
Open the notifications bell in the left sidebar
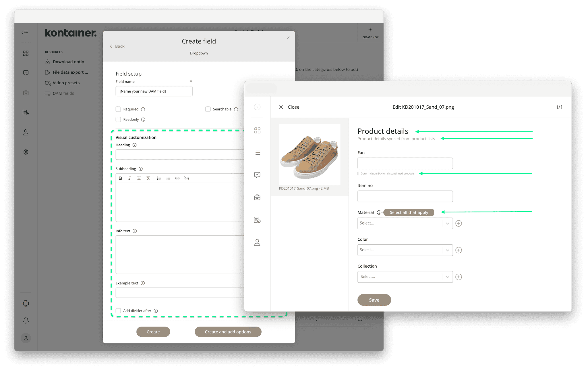point(26,320)
